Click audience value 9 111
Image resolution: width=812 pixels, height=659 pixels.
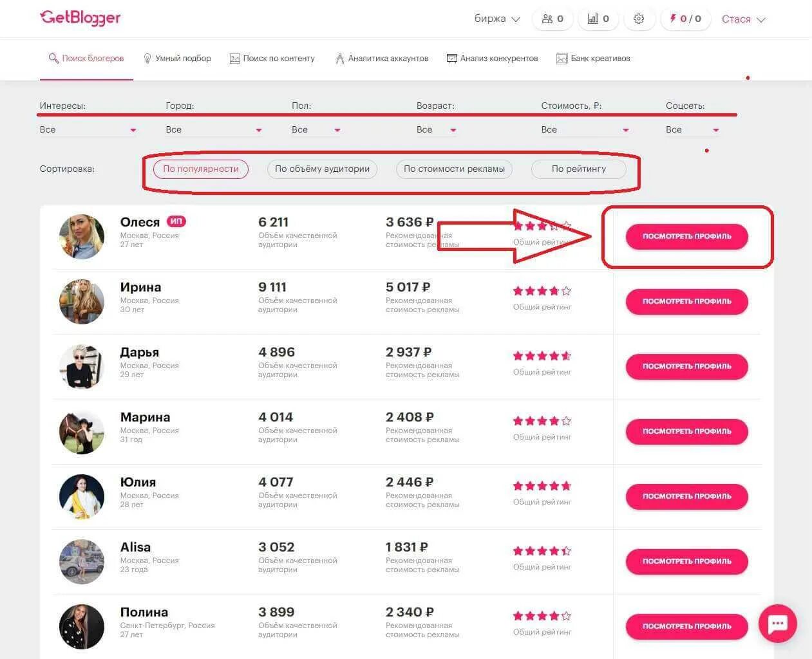[x=272, y=287]
